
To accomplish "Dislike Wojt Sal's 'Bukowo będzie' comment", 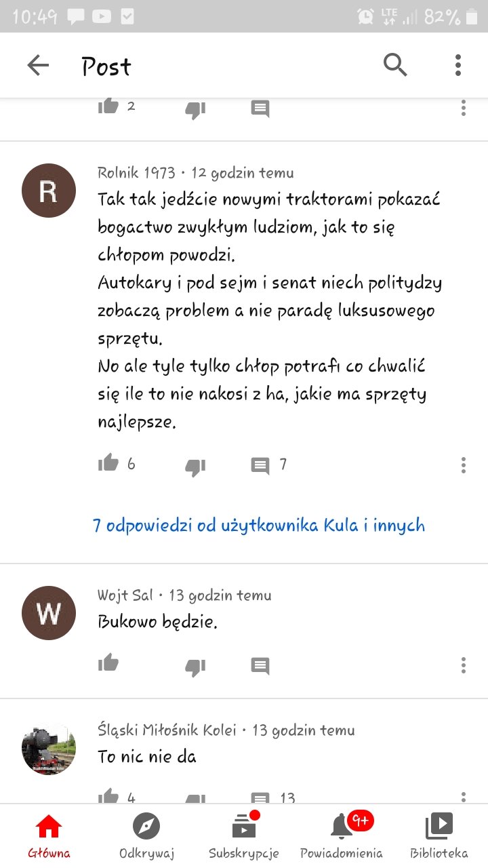I will tap(195, 666).
